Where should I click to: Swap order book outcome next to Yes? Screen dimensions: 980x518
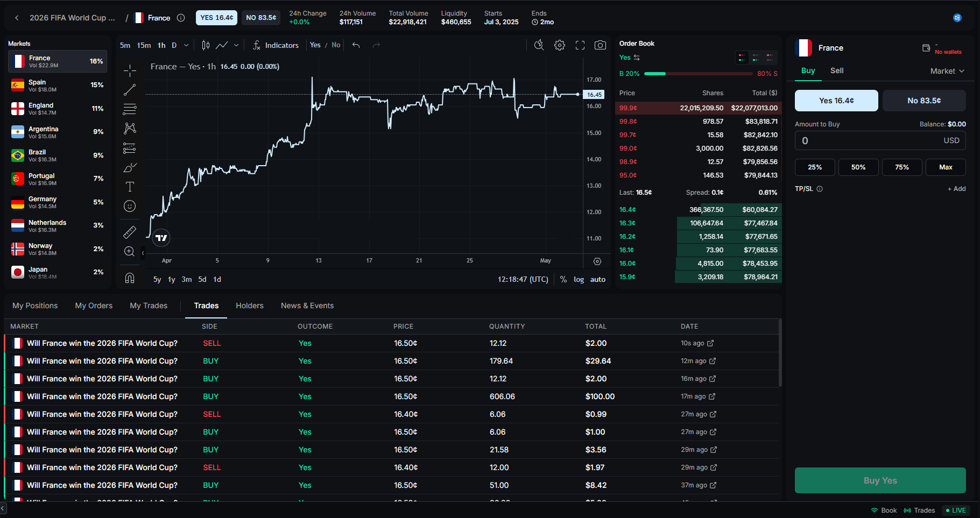point(637,58)
